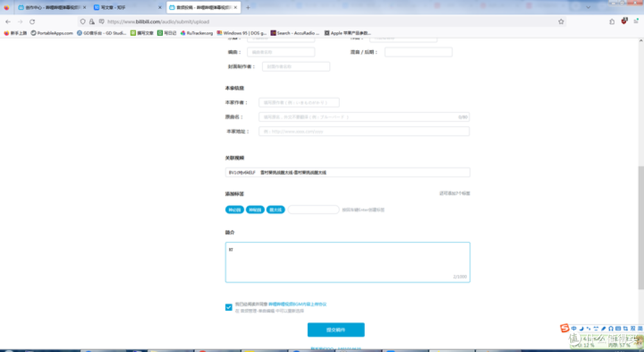Open the PortableApps.com bookmark
The width and height of the screenshot is (644, 352).
coord(52,33)
